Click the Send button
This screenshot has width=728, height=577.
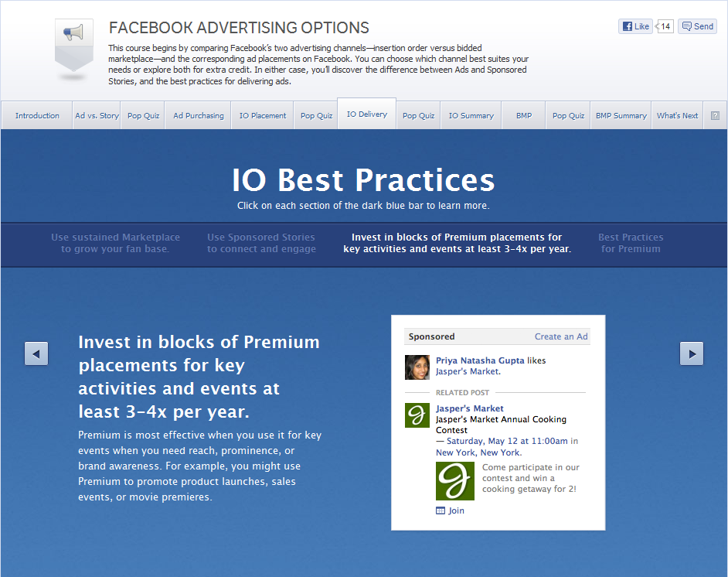point(697,26)
